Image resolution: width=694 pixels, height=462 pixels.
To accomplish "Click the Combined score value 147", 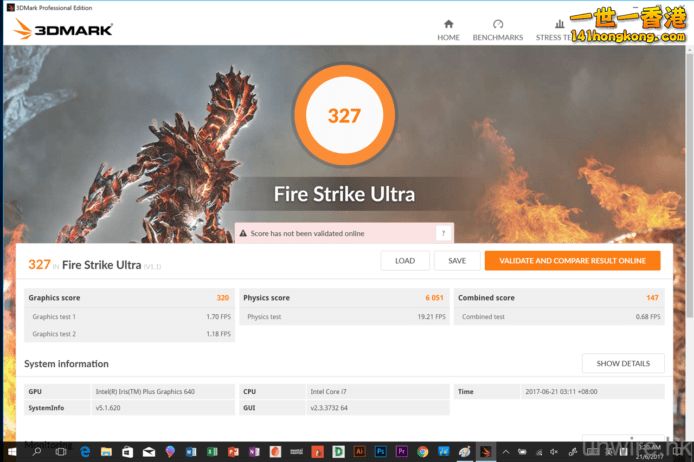I will [652, 298].
